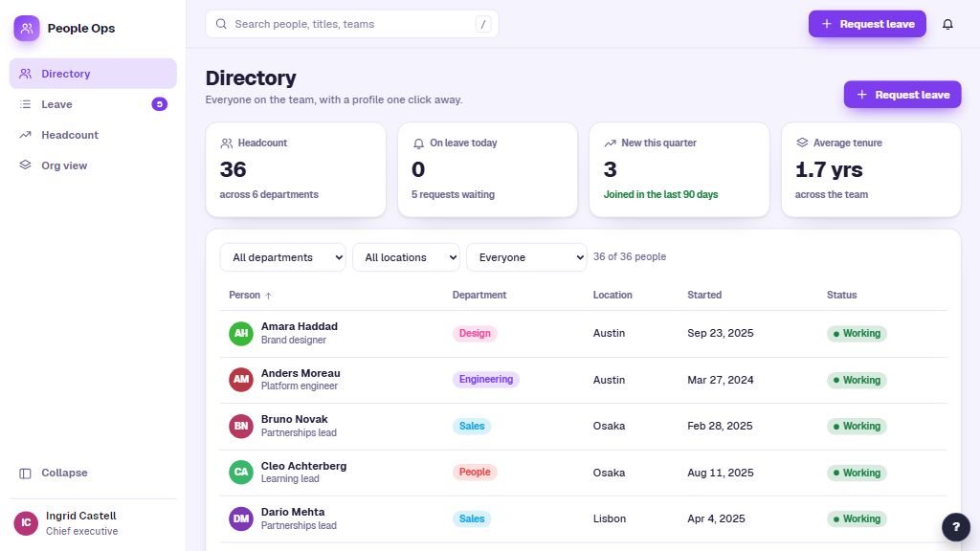Image resolution: width=980 pixels, height=551 pixels.
Task: Click the New this quarter trend icon
Action: click(x=610, y=143)
